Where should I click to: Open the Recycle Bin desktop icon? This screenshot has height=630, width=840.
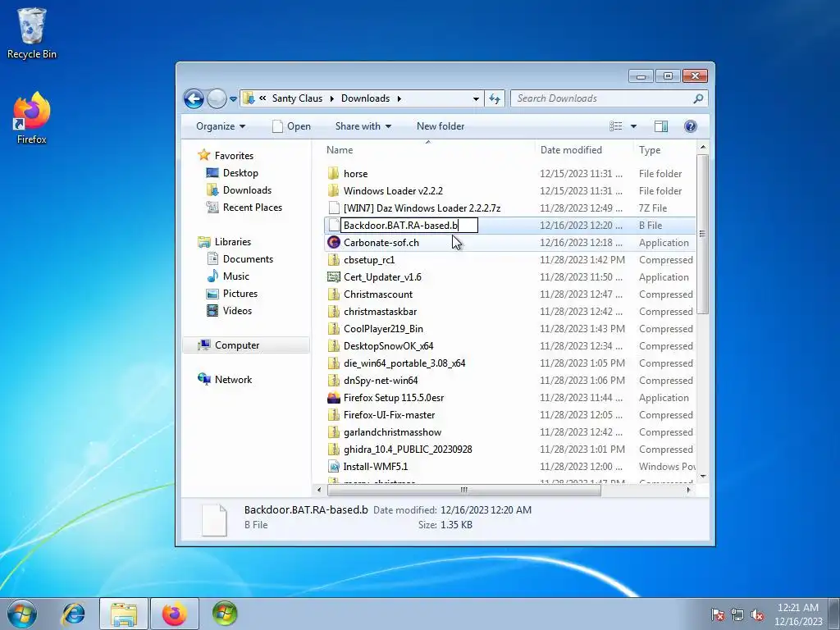coord(32,33)
